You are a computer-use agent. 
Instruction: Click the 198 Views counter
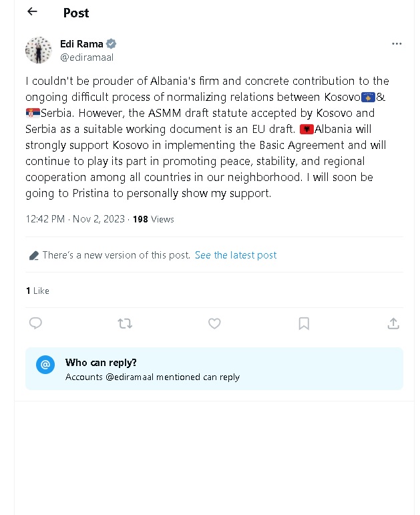tap(154, 219)
